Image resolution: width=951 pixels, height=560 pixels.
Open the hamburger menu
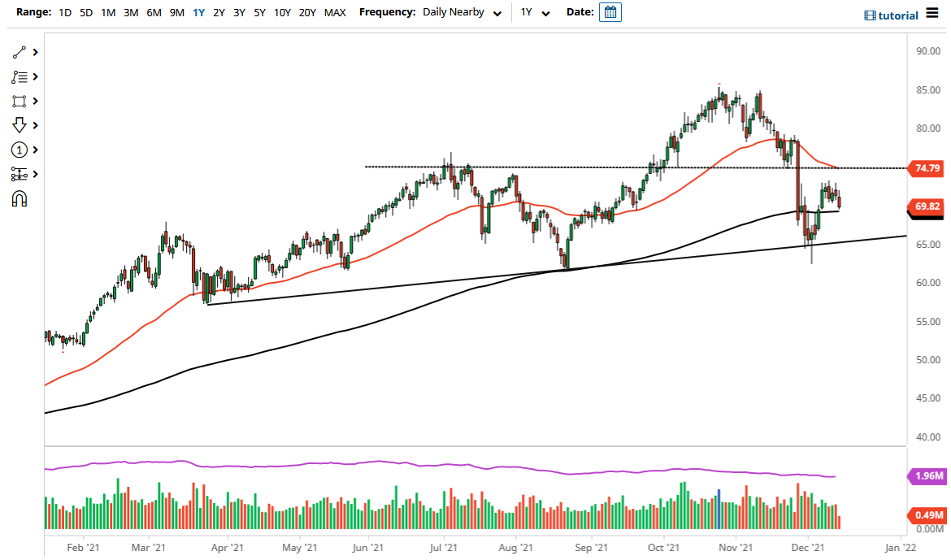point(933,14)
